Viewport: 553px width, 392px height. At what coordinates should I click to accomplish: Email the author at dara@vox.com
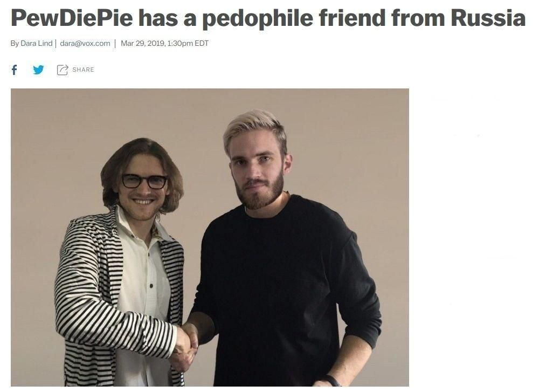[85, 43]
